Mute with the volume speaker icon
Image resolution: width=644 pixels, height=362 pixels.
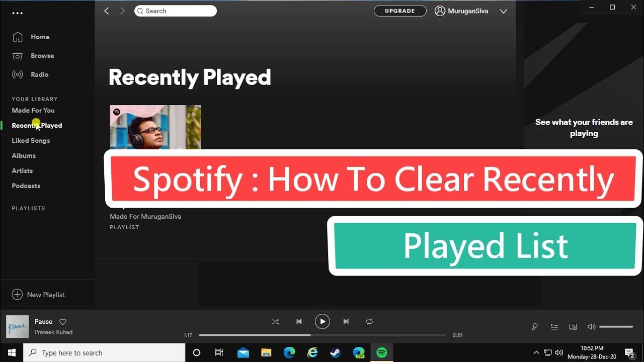pos(591,327)
